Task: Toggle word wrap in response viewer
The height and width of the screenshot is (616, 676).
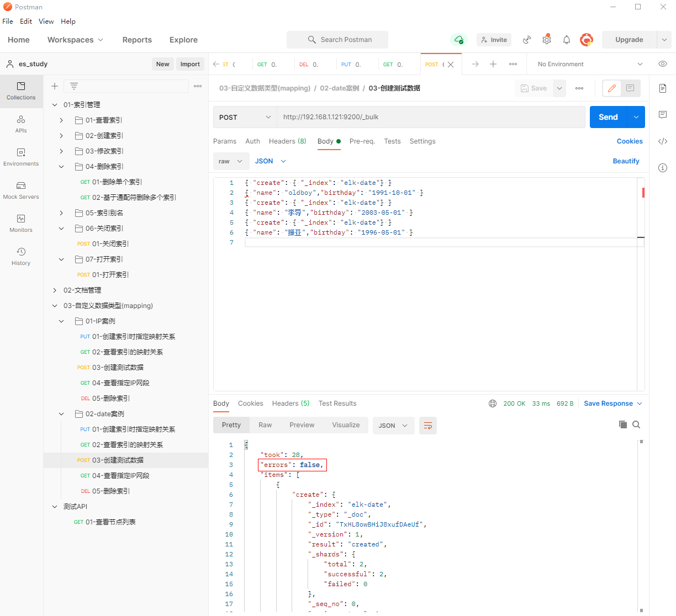Action: tap(428, 426)
